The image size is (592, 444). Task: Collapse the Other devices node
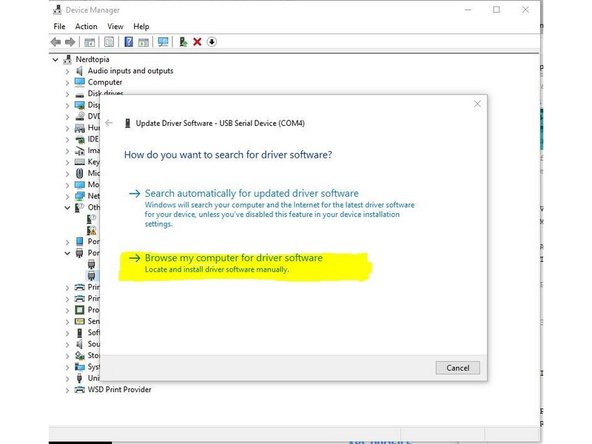point(67,208)
